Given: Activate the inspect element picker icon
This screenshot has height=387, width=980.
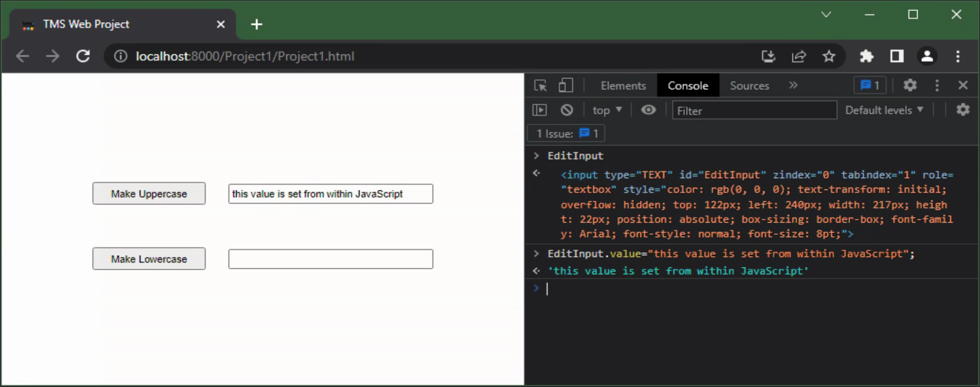Looking at the screenshot, I should pyautogui.click(x=540, y=86).
